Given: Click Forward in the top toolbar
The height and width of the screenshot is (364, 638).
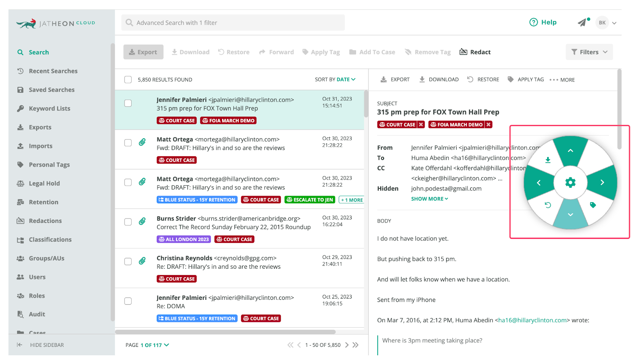Looking at the screenshot, I should coord(276,52).
